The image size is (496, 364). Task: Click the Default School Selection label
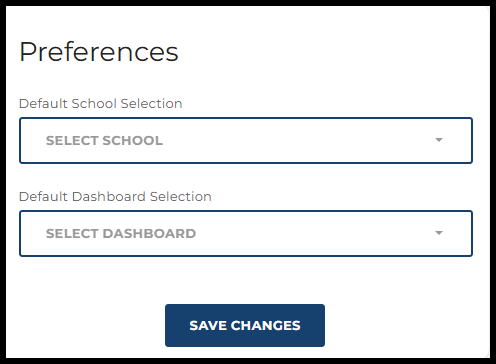[101, 104]
